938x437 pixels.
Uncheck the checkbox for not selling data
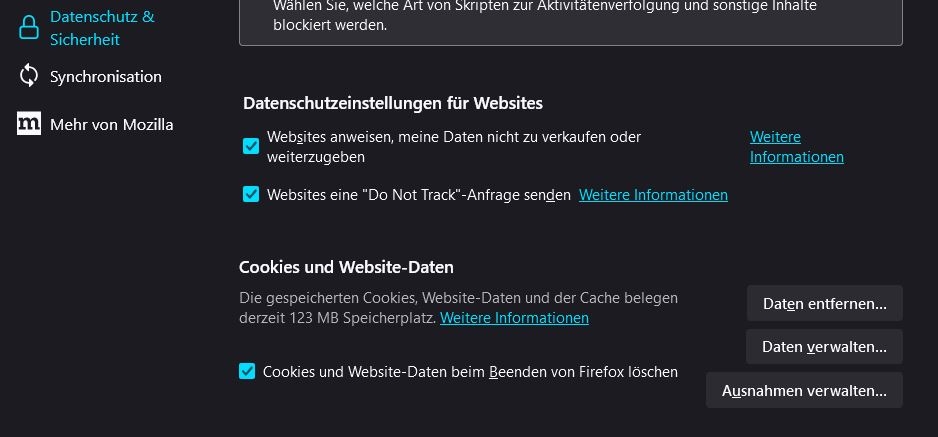[x=251, y=146]
